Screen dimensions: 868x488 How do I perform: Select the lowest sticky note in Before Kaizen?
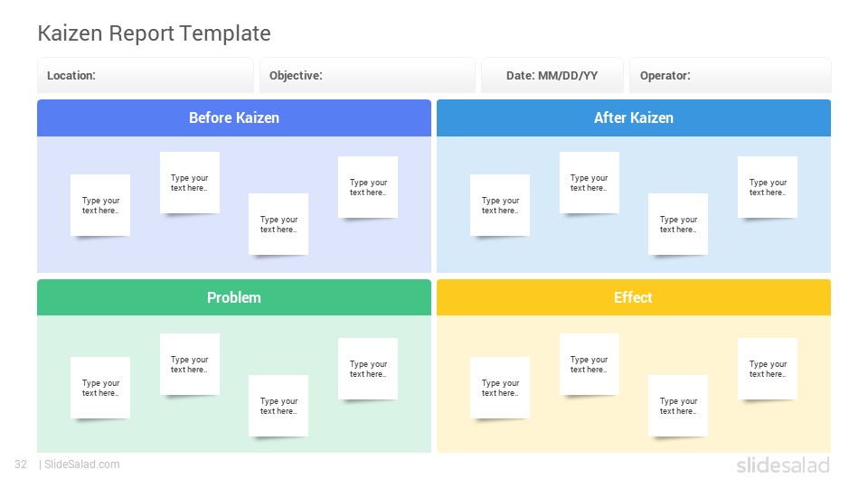278,224
